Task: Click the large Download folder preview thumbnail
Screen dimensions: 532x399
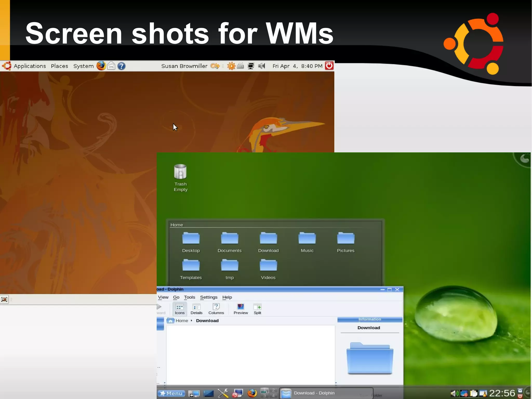Action: [370, 358]
